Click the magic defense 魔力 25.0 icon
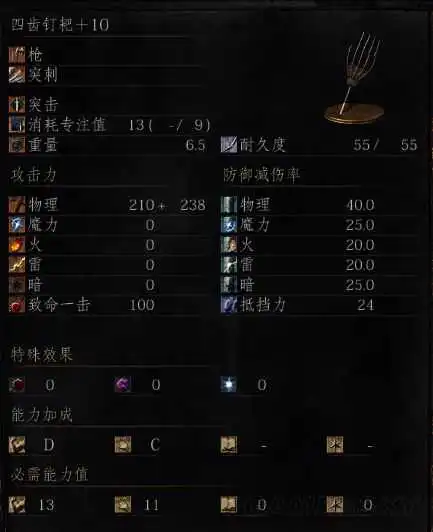The height and width of the screenshot is (532, 433). click(229, 225)
